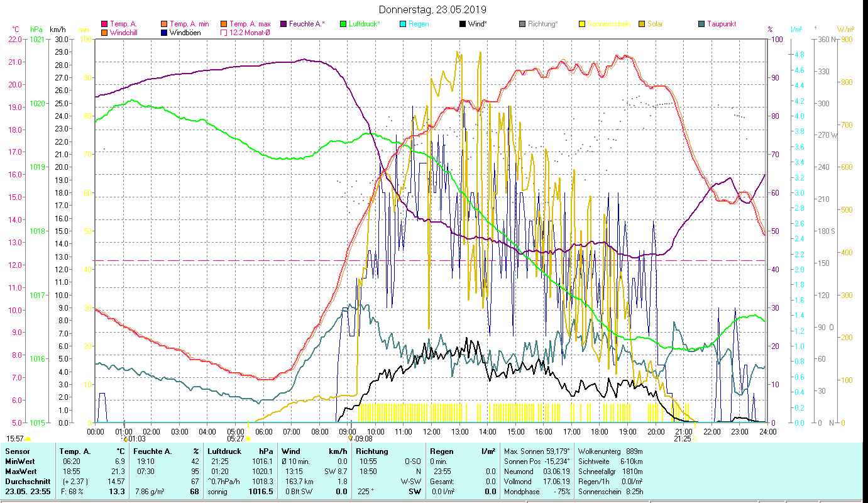Viewport: 868px width, 503px height.
Task: Click the Wolkenunterg 889m entry
Action: 611,451
